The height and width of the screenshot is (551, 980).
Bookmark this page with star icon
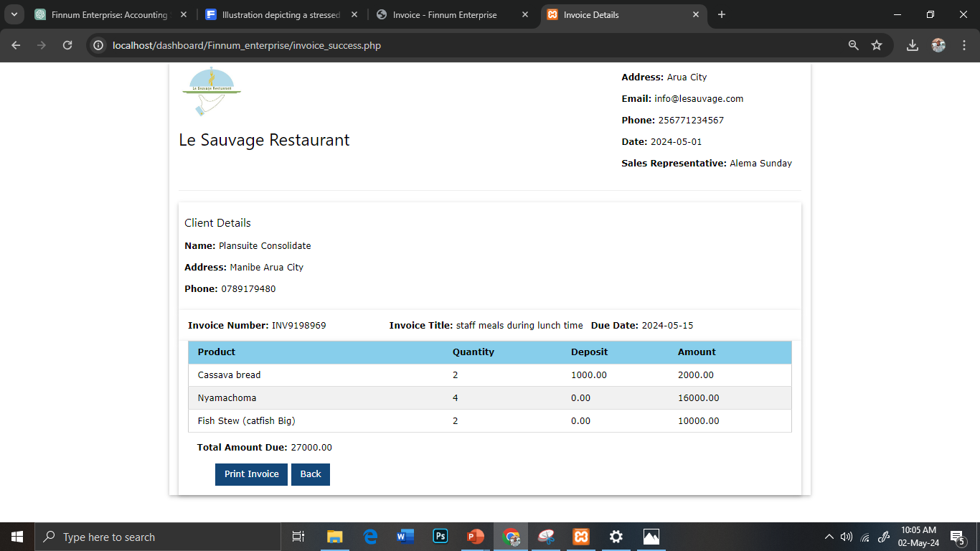(x=876, y=45)
